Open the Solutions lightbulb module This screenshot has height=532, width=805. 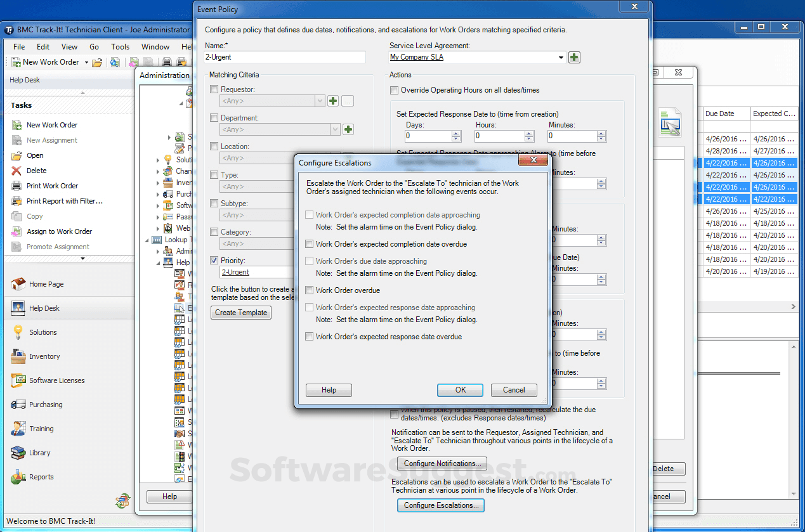coord(17,332)
